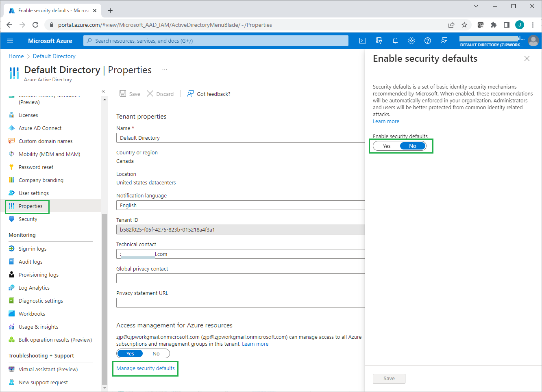542x392 pixels.
Task: Click the feedback icon in Azure header
Action: [444, 41]
